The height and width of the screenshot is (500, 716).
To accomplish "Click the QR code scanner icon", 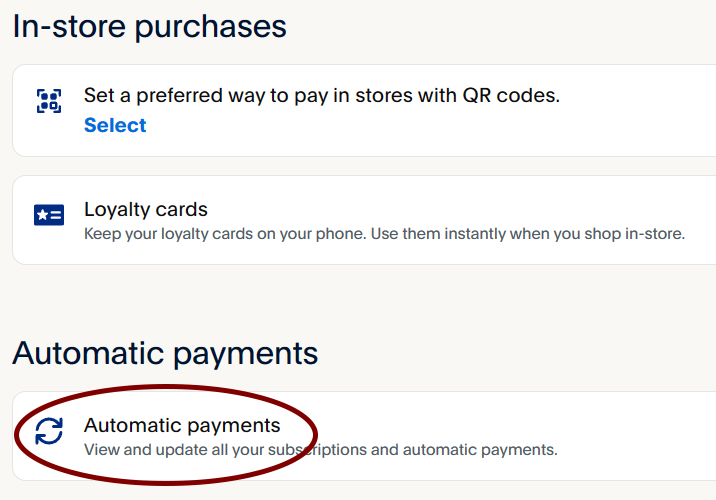I will pos(48,100).
